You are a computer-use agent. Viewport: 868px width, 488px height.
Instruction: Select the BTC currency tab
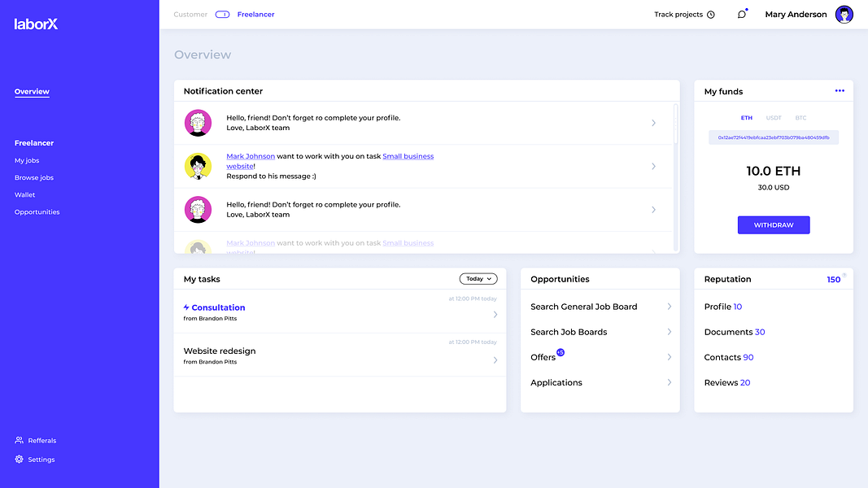click(x=800, y=118)
